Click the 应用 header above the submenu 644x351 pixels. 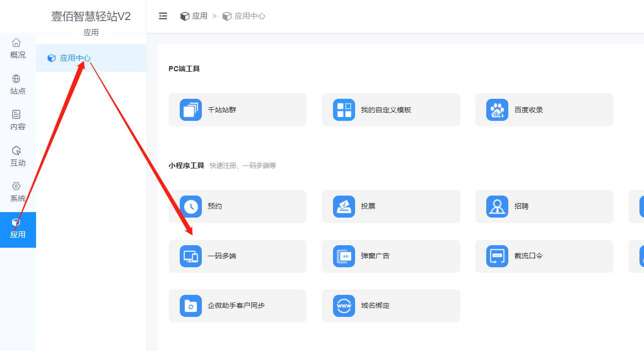tap(91, 33)
